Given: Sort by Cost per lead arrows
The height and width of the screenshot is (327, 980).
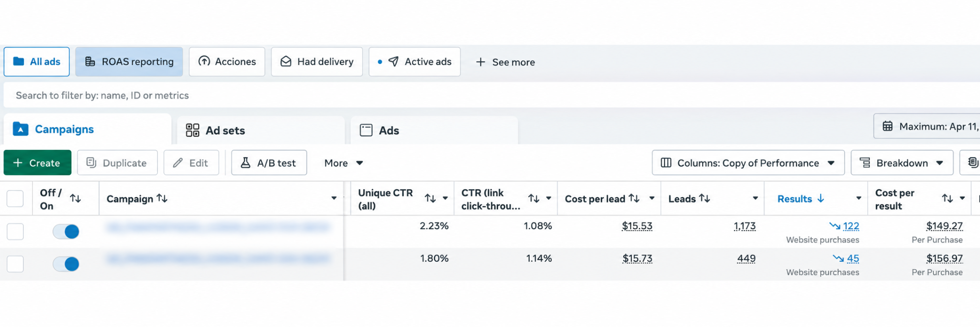Looking at the screenshot, I should click(x=634, y=198).
